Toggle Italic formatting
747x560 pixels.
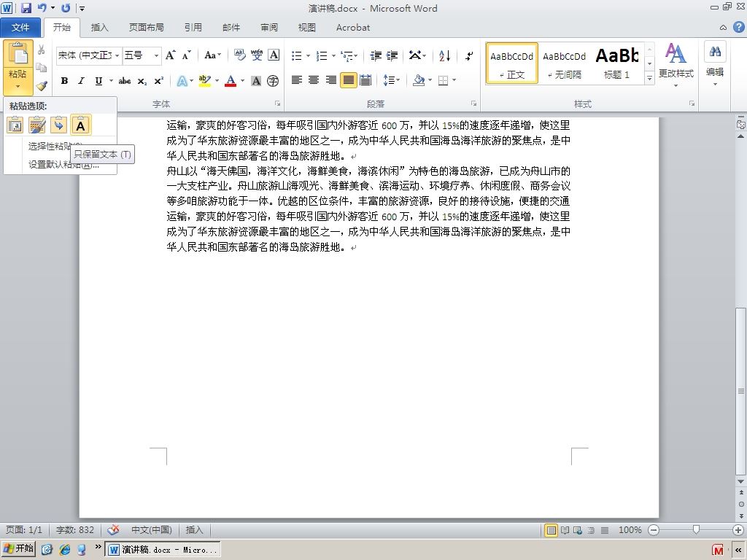coord(81,81)
